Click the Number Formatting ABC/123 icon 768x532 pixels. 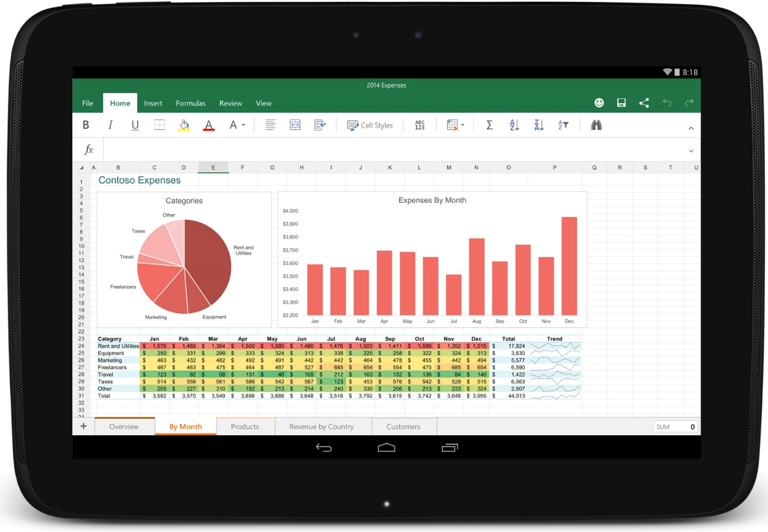click(x=420, y=125)
